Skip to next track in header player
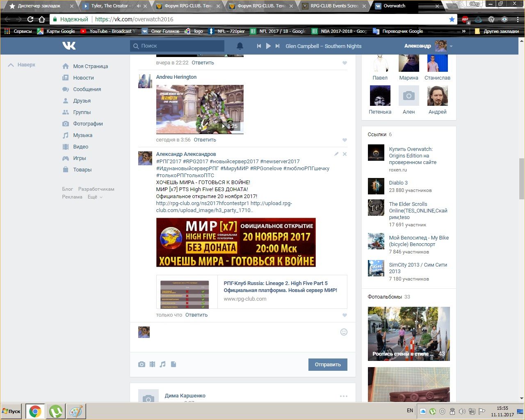Viewport: 525px width, 420px height. pos(278,46)
